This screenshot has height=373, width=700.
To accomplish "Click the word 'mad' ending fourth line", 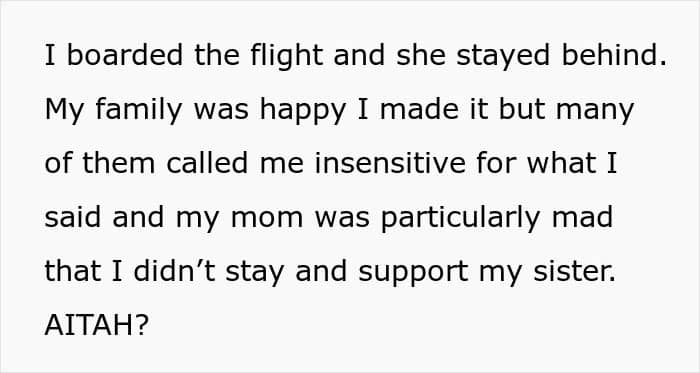I will point(582,217).
